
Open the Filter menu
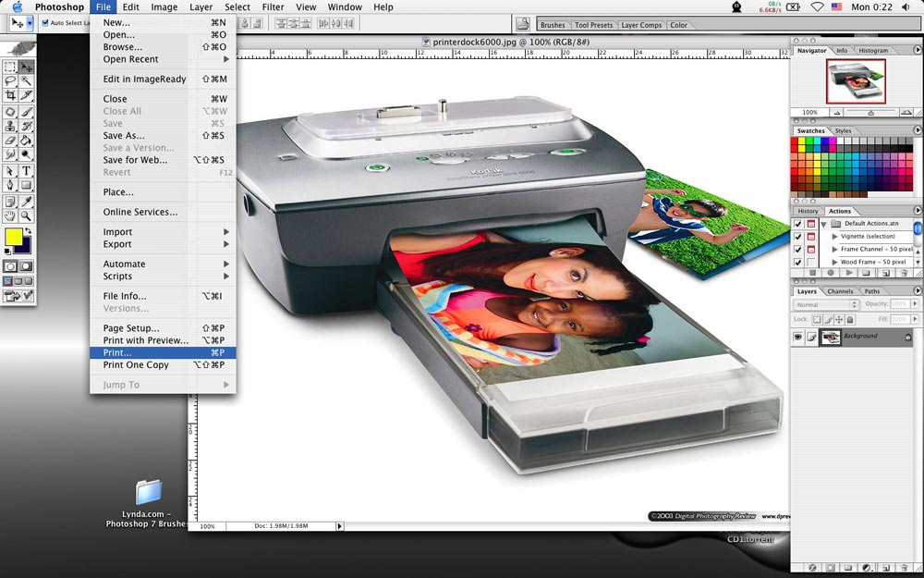(273, 7)
